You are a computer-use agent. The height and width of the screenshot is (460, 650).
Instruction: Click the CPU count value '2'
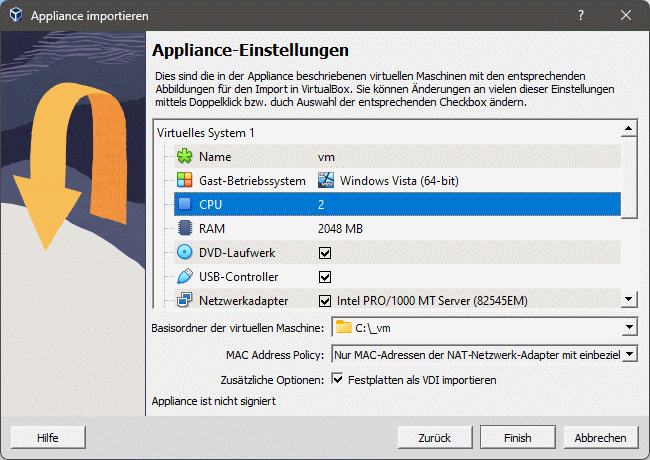coord(321,205)
